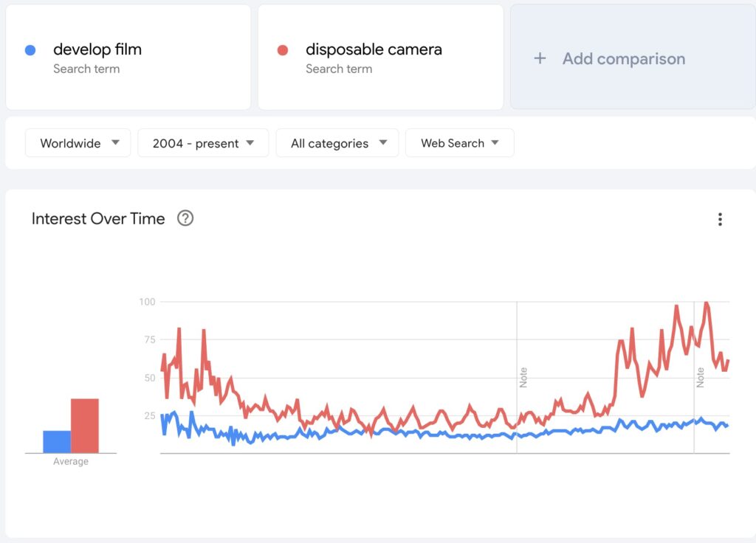The width and height of the screenshot is (756, 543).
Task: Click the dropdown arrow next to Worldwide
Action: coord(115,142)
